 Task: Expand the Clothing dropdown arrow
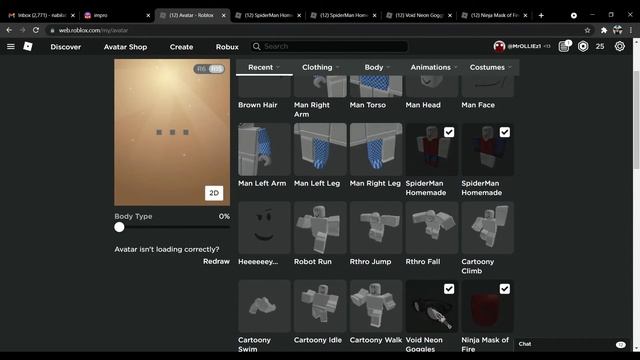337,67
